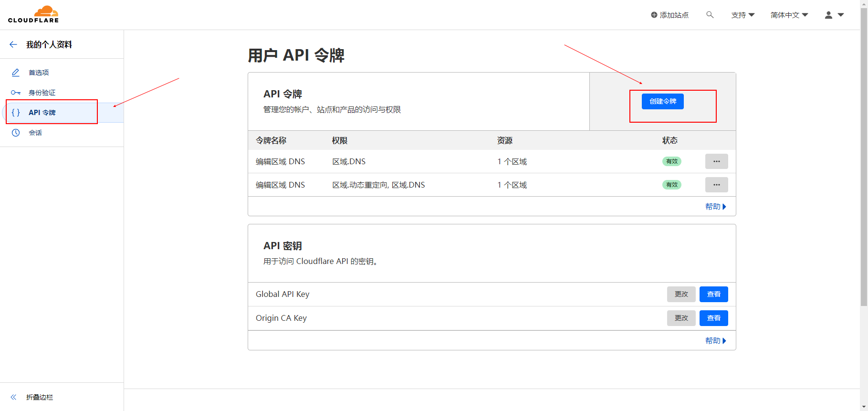Expand the account dropdown arrow

(841, 15)
